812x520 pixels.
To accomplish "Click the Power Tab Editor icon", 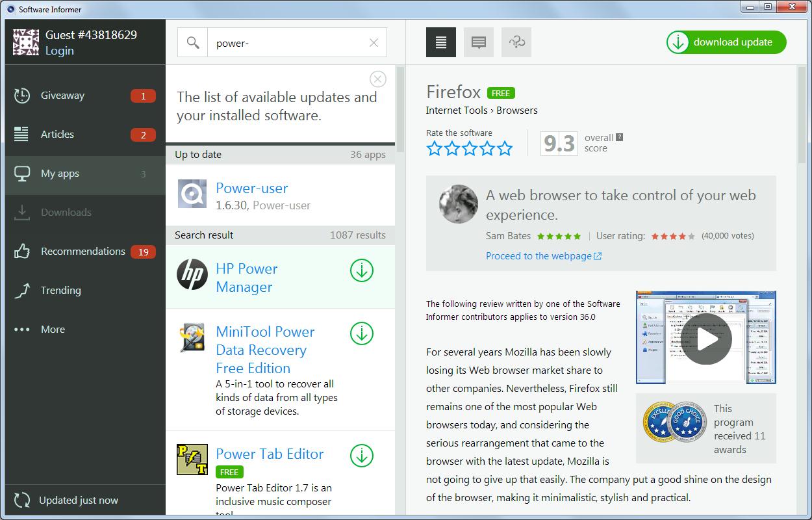I will coord(192,460).
